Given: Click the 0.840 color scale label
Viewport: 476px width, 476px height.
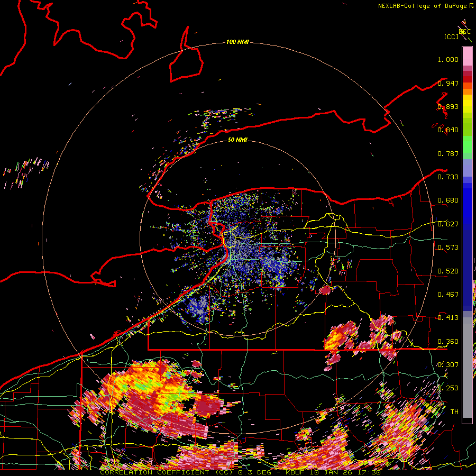Looking at the screenshot, I should [x=448, y=130].
